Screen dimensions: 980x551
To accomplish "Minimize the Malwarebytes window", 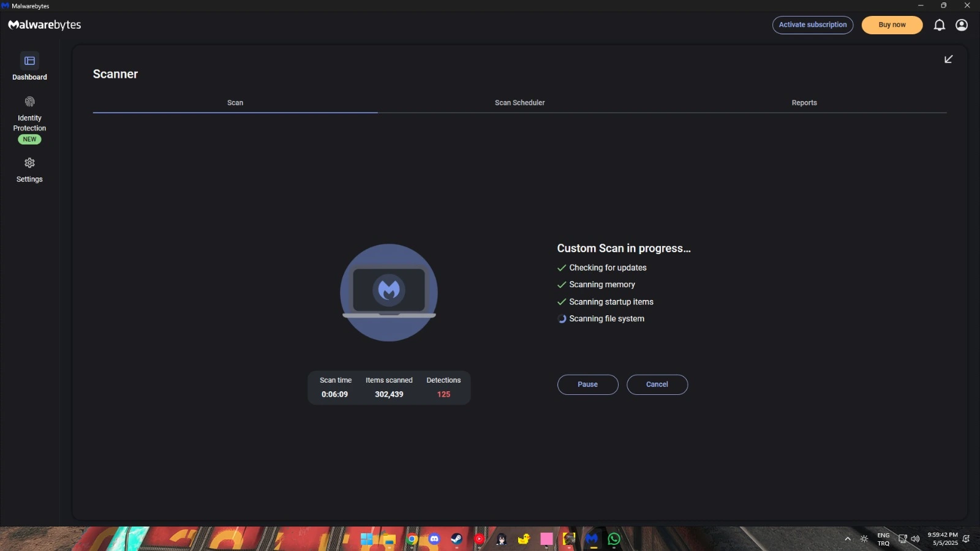I will point(921,6).
